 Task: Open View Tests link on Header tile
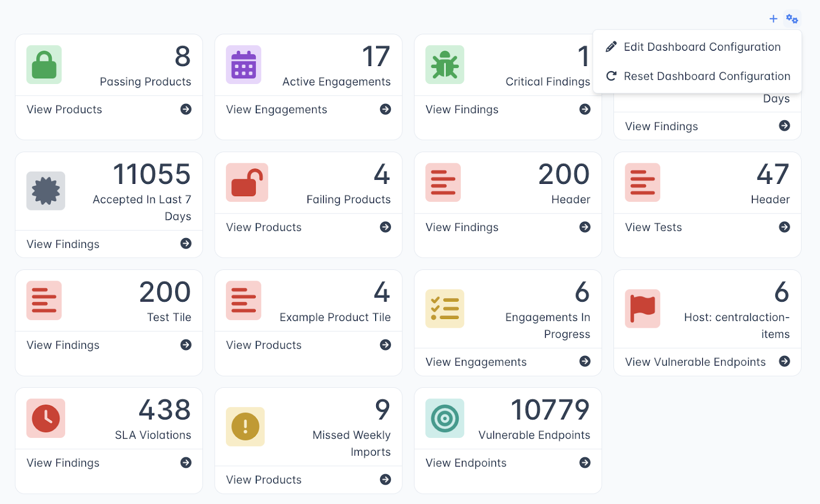tap(653, 227)
